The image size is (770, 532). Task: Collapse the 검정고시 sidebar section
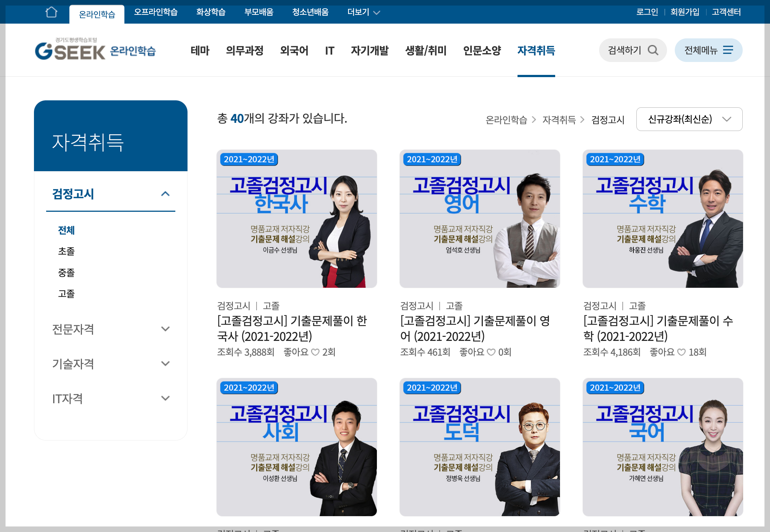pyautogui.click(x=165, y=194)
